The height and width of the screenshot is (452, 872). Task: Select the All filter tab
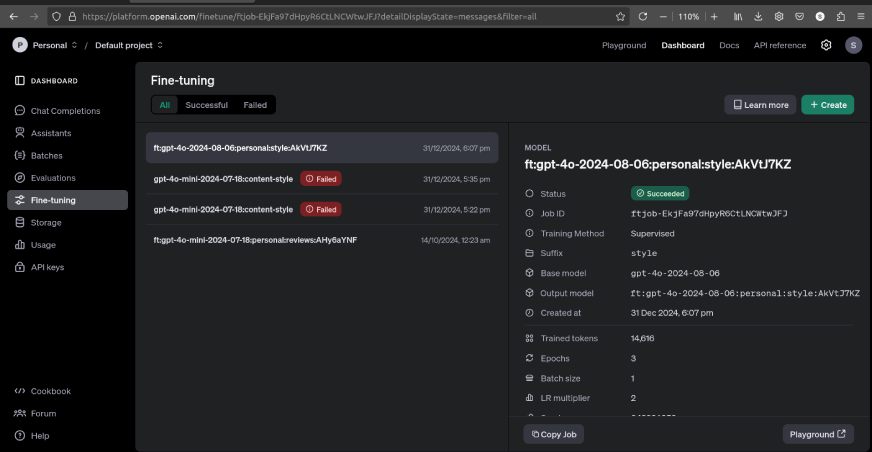pos(165,105)
